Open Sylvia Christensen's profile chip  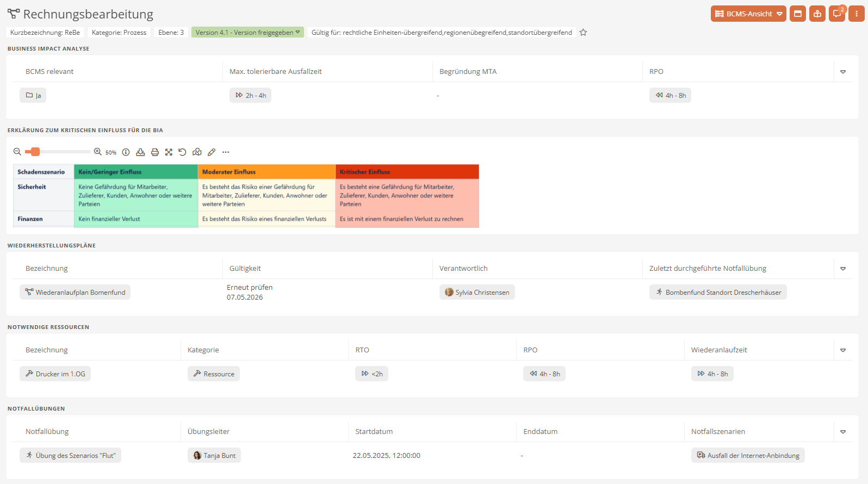coord(477,292)
